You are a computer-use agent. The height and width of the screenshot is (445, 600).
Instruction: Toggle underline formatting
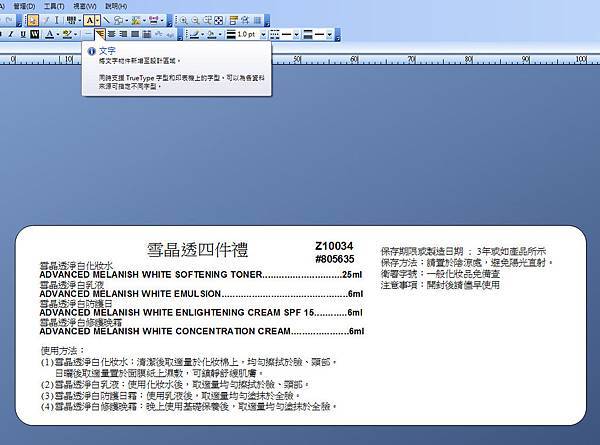23,34
